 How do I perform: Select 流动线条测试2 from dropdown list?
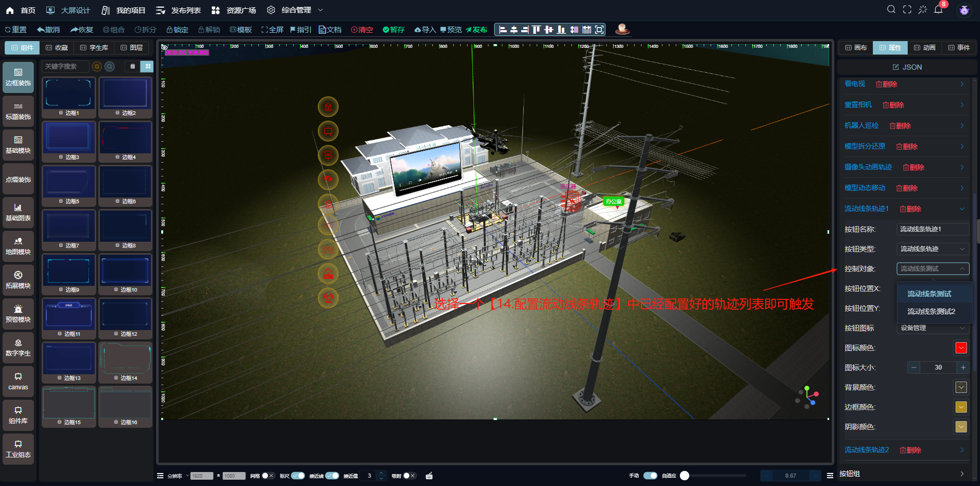tap(931, 311)
